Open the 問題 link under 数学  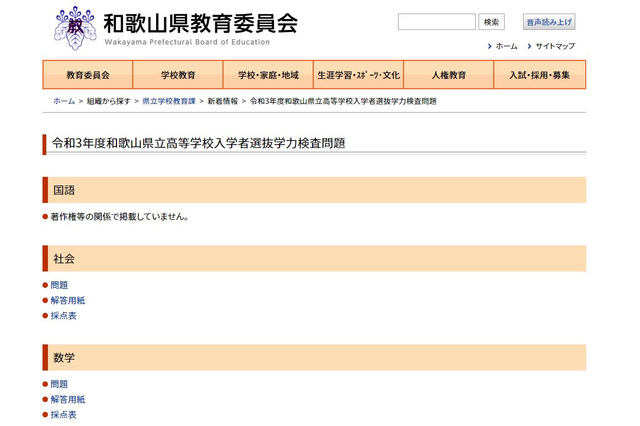click(x=59, y=384)
